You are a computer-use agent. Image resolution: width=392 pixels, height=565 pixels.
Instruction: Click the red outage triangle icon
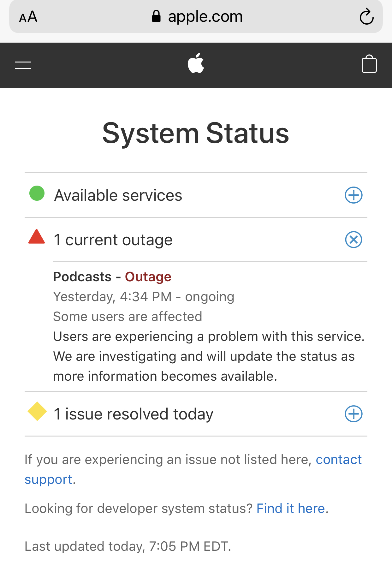pyautogui.click(x=37, y=237)
